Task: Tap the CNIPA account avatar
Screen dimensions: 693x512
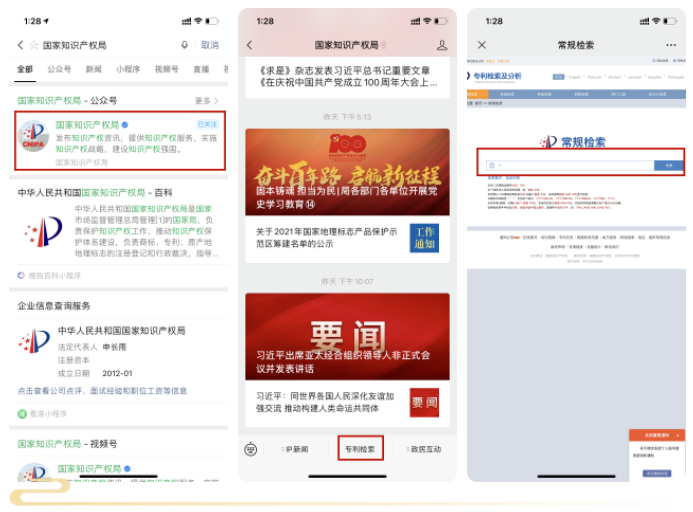Action: (34, 136)
